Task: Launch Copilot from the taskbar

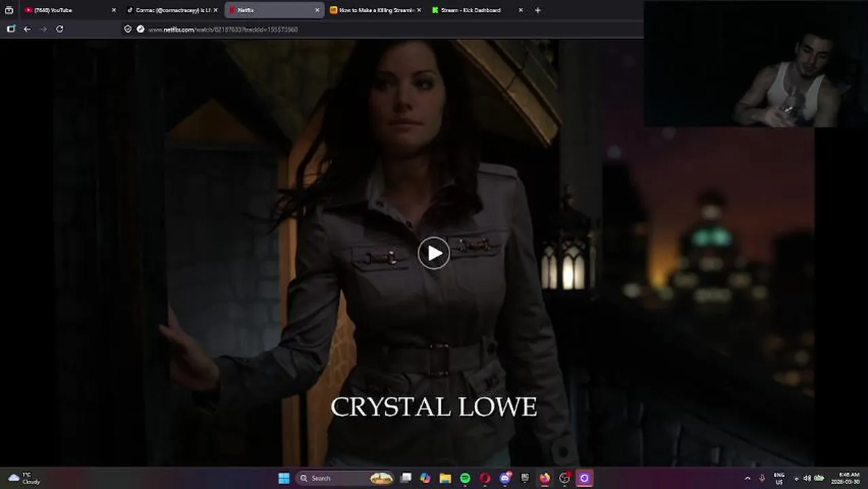Action: pyautogui.click(x=425, y=478)
